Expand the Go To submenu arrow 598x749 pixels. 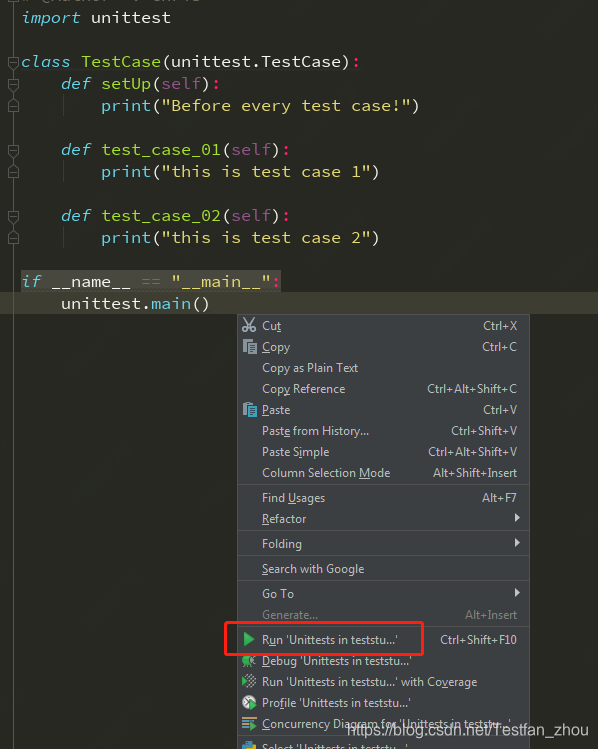click(x=517, y=593)
